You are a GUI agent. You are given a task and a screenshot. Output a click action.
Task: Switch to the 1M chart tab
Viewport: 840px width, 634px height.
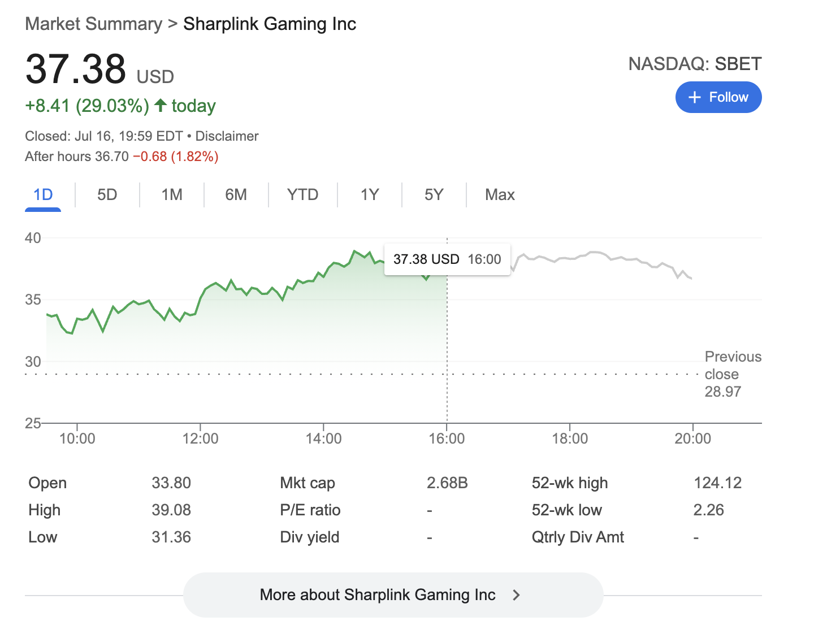[172, 195]
